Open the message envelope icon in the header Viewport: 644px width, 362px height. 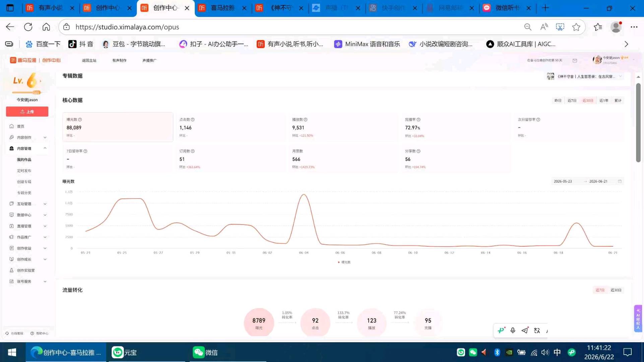click(x=575, y=60)
